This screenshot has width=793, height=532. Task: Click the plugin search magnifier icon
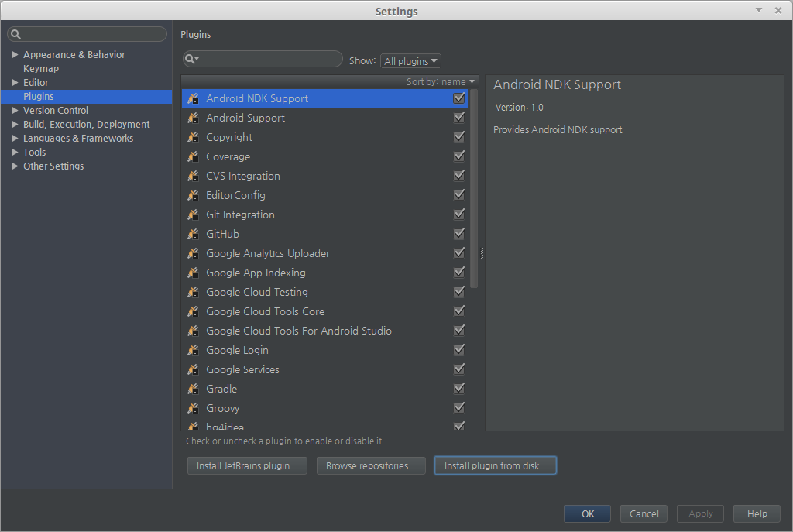(x=191, y=59)
